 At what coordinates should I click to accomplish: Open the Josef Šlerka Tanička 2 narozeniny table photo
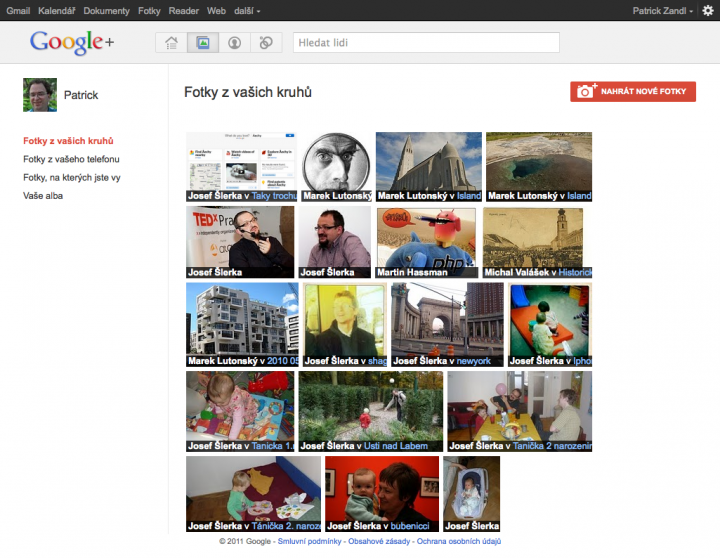pyautogui.click(x=520, y=411)
